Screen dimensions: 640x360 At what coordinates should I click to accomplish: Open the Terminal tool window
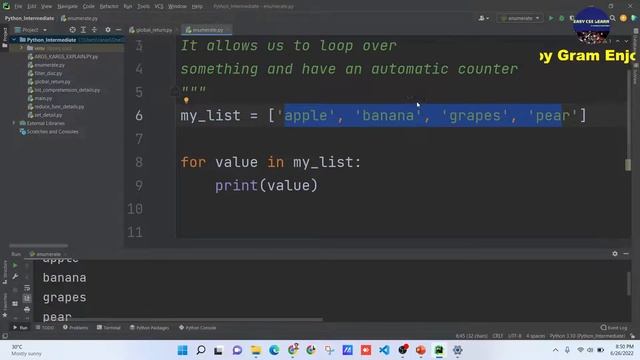(x=109, y=328)
